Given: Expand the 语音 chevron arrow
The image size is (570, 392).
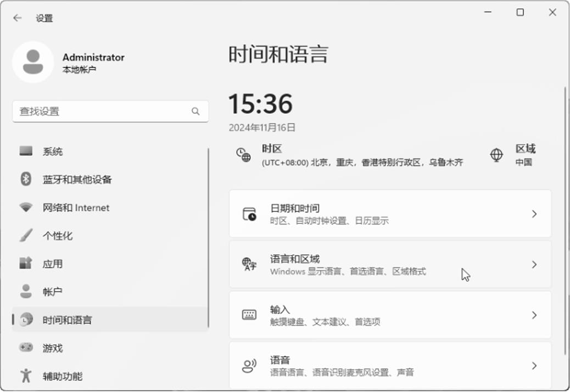Looking at the screenshot, I should coord(534,366).
